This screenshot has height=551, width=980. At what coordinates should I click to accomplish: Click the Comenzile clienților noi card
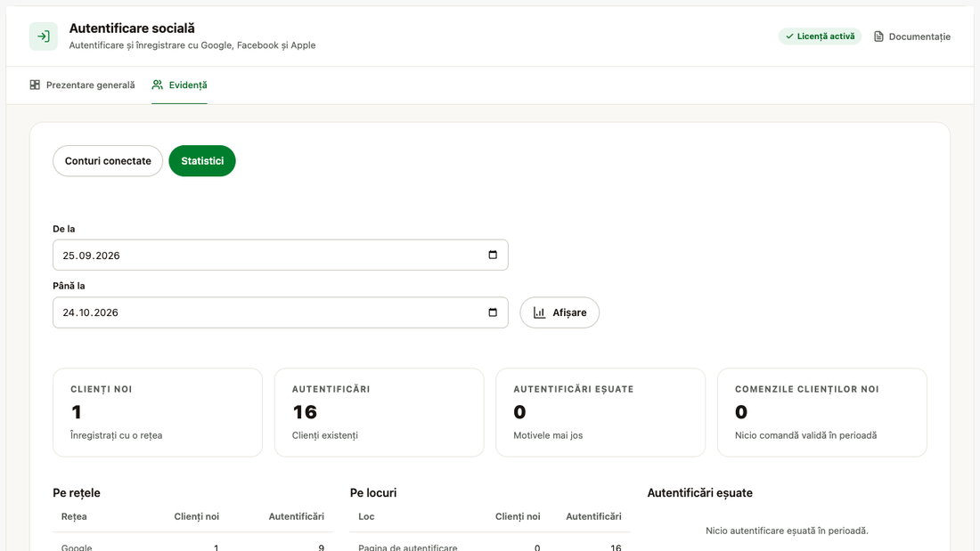point(822,412)
